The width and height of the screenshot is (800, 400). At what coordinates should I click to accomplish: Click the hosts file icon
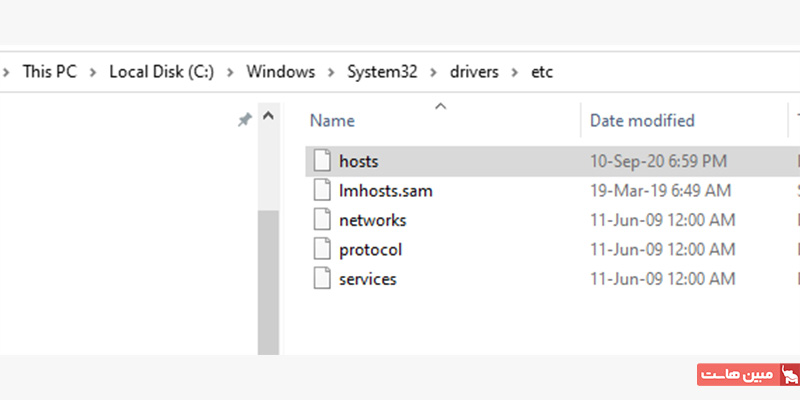(321, 161)
